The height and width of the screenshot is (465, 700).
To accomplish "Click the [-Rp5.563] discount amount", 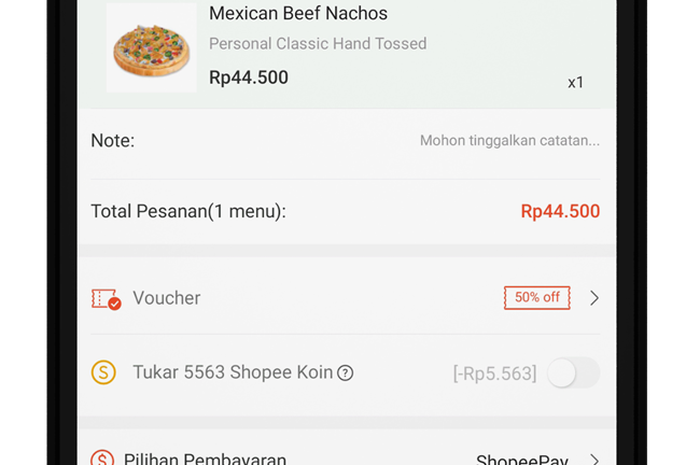I will (495, 373).
